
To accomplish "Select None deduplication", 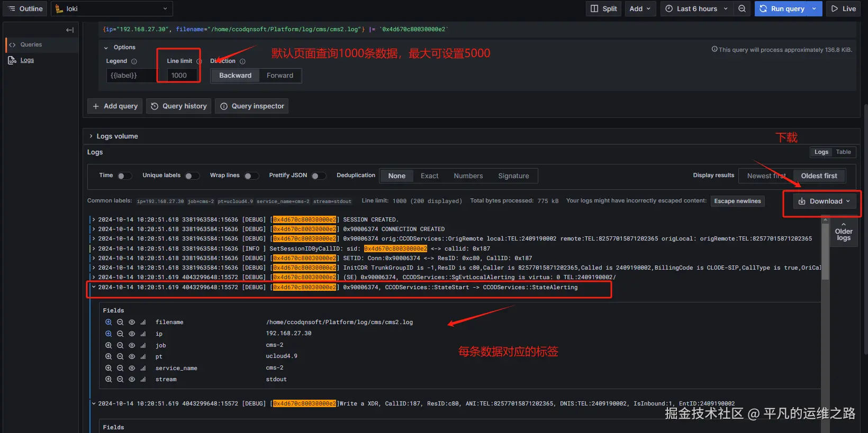I will coord(396,176).
